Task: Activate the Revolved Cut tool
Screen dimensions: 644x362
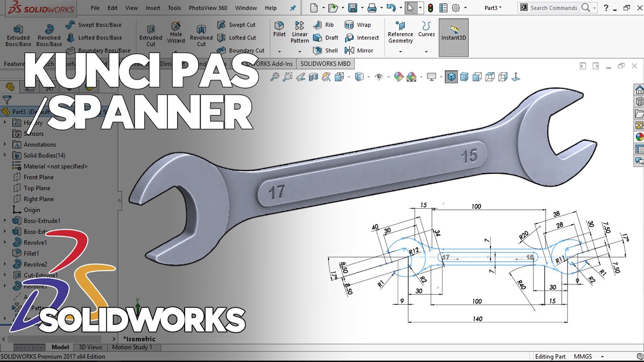Action: click(201, 35)
